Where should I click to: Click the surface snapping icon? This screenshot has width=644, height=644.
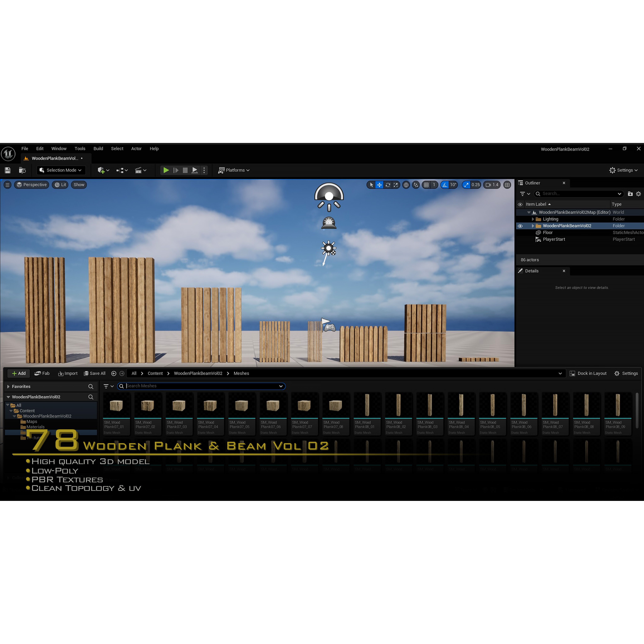coord(416,185)
